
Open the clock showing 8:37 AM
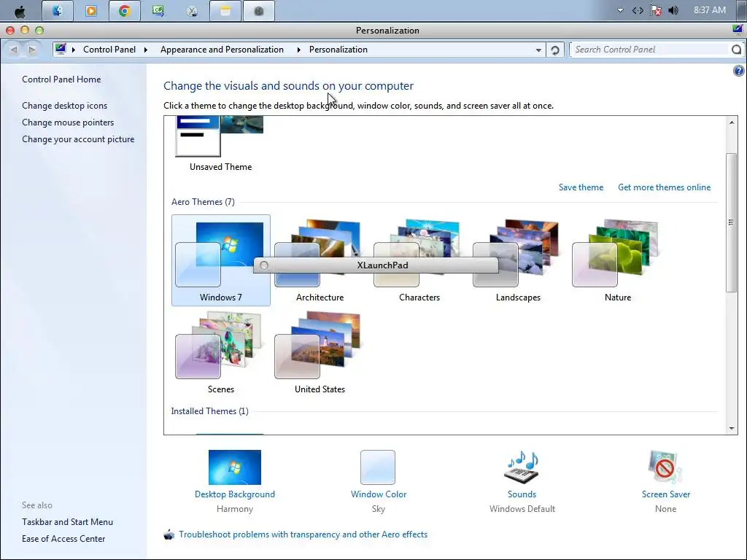(709, 10)
